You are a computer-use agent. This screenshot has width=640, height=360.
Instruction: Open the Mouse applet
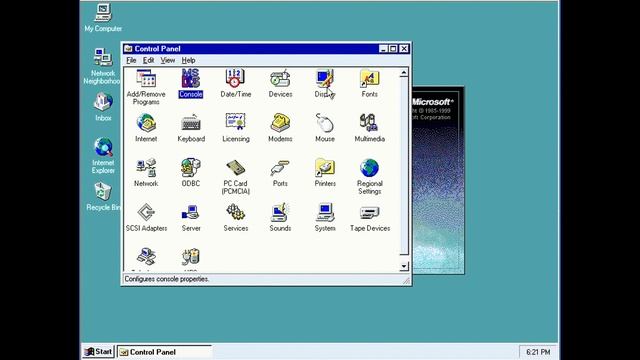[x=325, y=128]
